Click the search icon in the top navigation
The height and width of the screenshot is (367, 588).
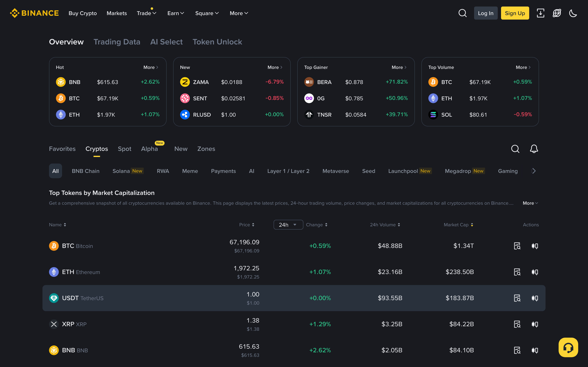(x=463, y=13)
